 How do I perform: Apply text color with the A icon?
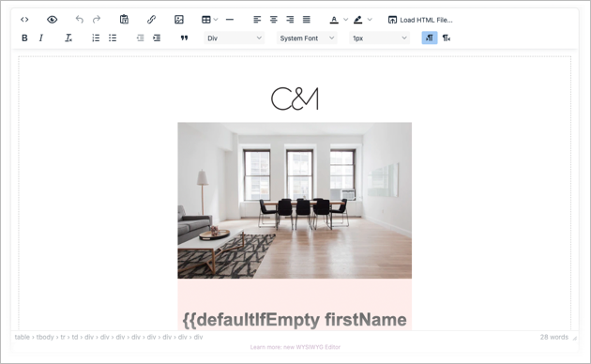tap(334, 20)
